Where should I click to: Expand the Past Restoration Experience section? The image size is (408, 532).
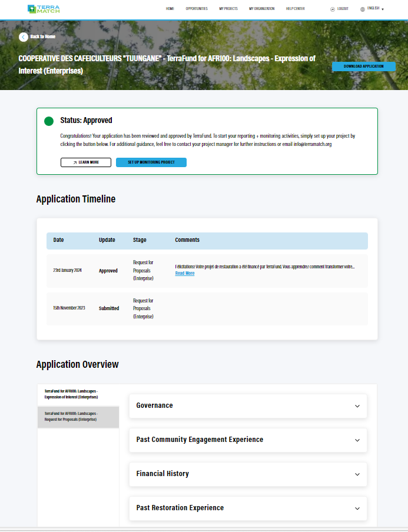(248, 508)
